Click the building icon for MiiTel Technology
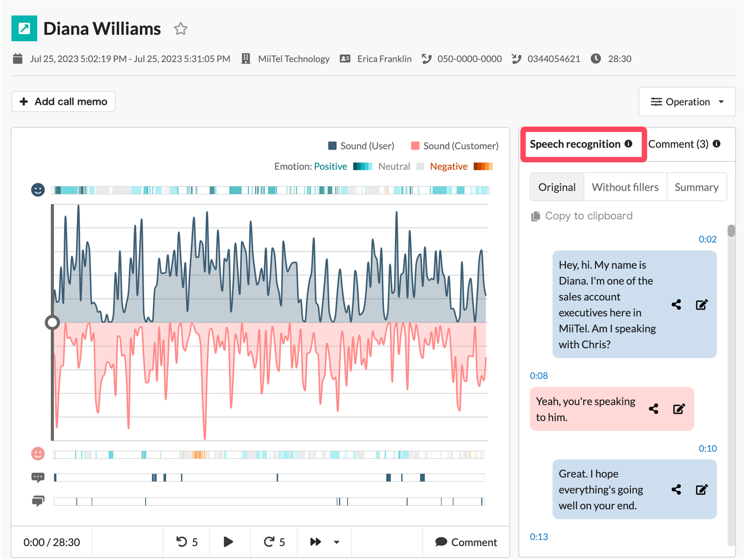 [245, 59]
